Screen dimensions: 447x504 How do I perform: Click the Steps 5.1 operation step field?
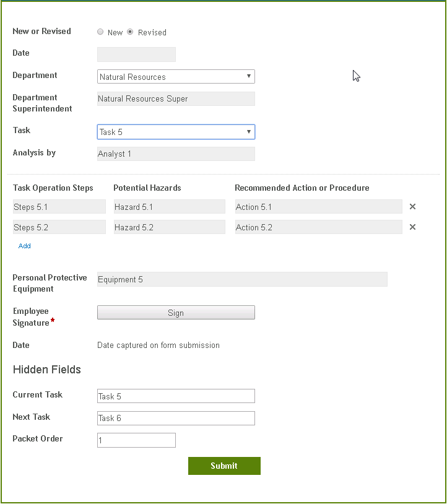click(x=59, y=207)
